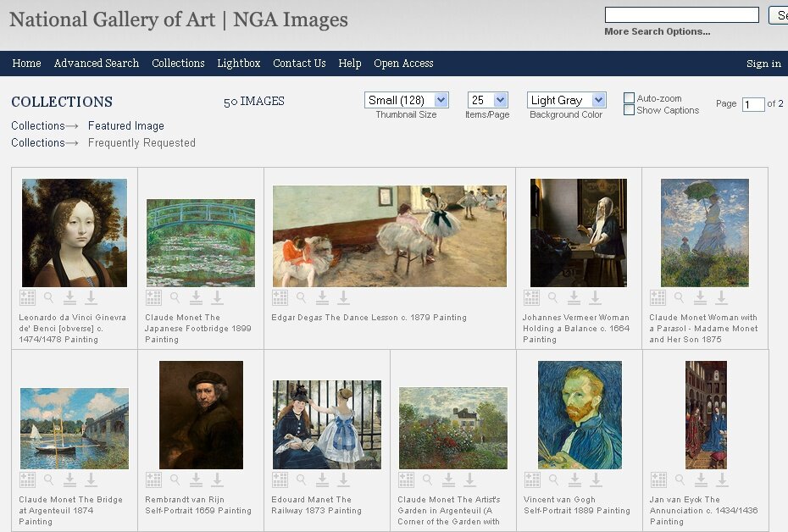
Task: Click double-underlined download arrow under The Dance Lesson
Action: coord(322,298)
